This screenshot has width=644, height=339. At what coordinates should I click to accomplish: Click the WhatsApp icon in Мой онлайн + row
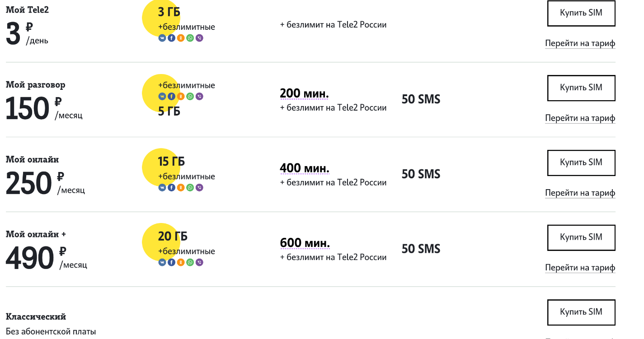tap(190, 262)
